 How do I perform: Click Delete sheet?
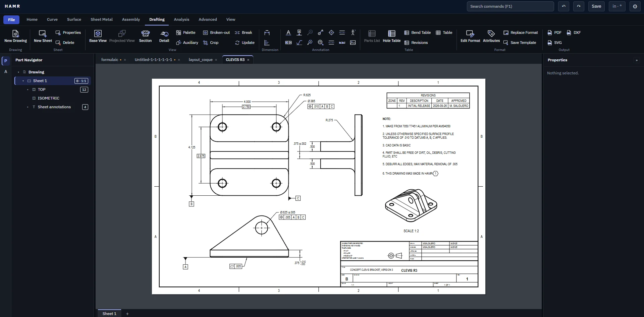pos(65,43)
